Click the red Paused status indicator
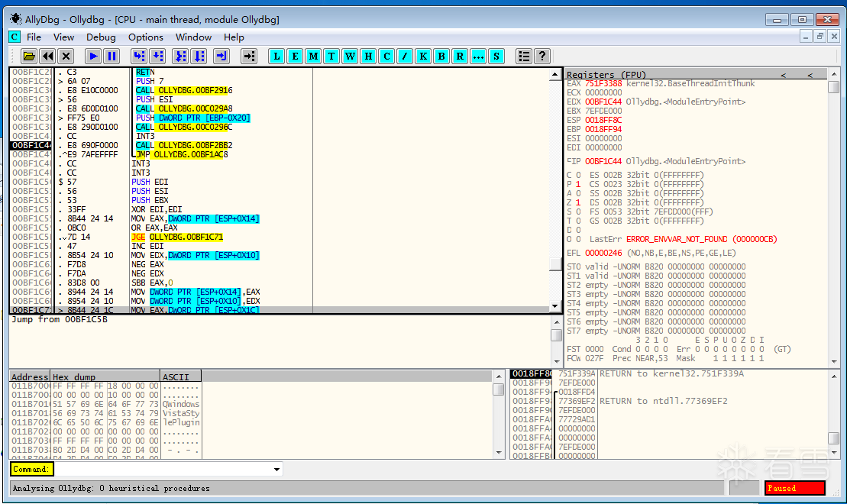 tap(794, 488)
